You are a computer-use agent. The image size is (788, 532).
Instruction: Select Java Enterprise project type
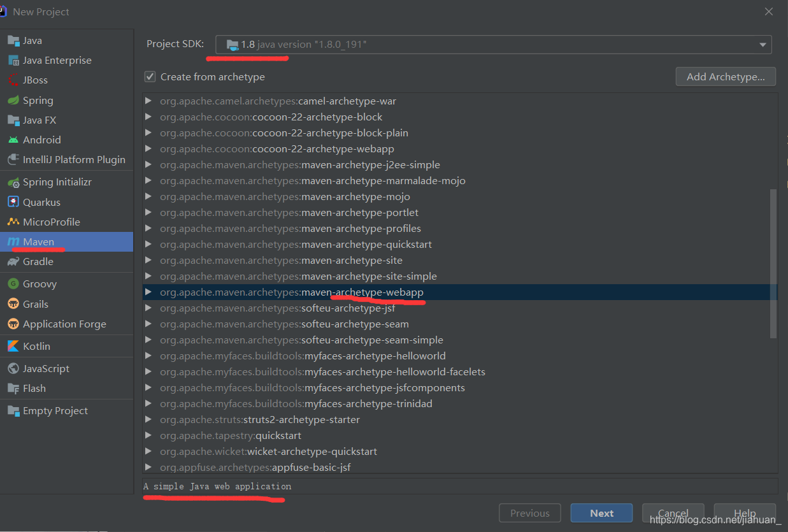[67, 61]
